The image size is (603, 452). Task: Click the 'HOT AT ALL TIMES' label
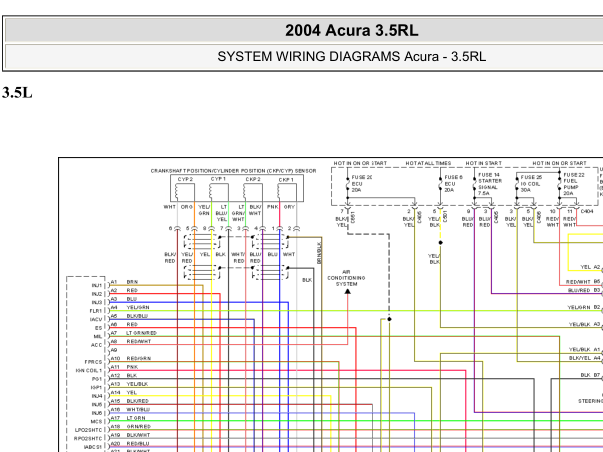coord(428,163)
